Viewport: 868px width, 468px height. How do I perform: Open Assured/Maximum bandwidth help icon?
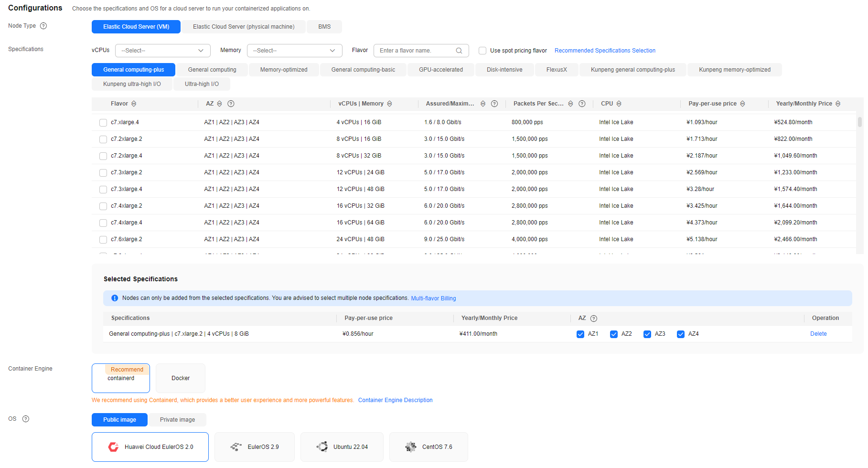click(494, 104)
